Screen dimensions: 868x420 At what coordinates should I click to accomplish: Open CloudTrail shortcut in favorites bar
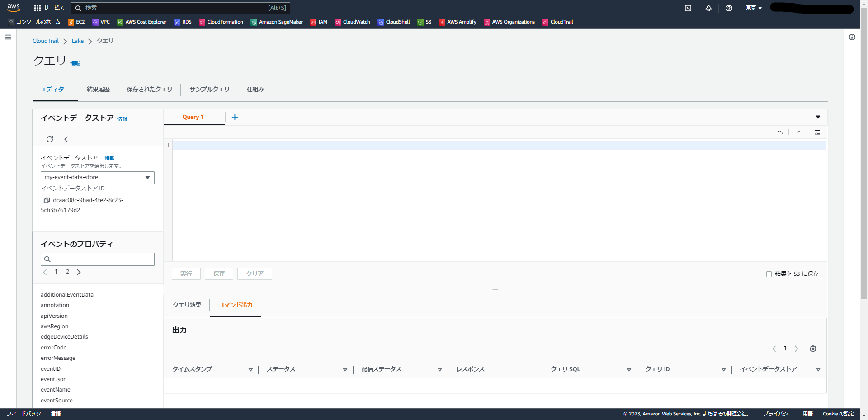coord(557,22)
